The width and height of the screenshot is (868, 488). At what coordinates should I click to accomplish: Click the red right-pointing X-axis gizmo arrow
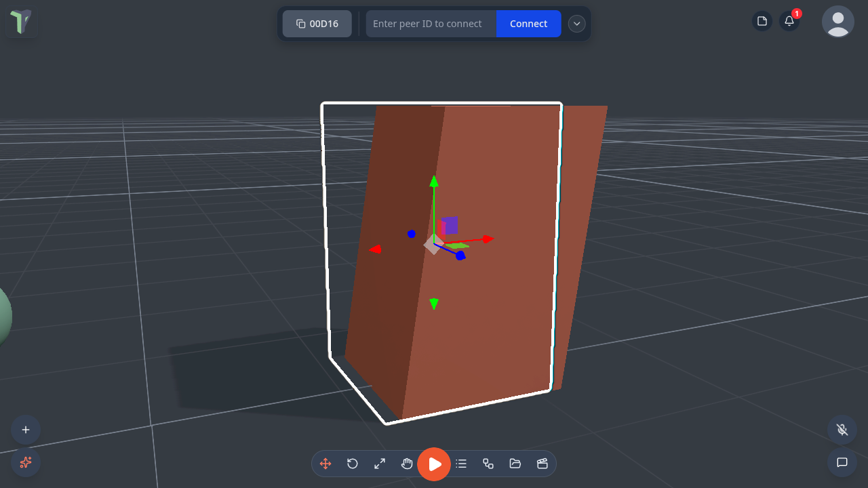[488, 239]
